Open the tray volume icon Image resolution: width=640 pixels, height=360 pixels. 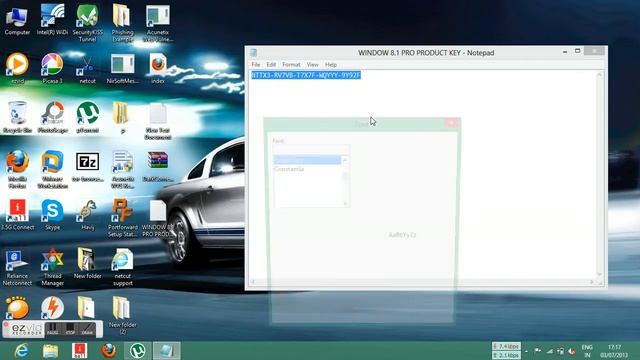tap(572, 351)
